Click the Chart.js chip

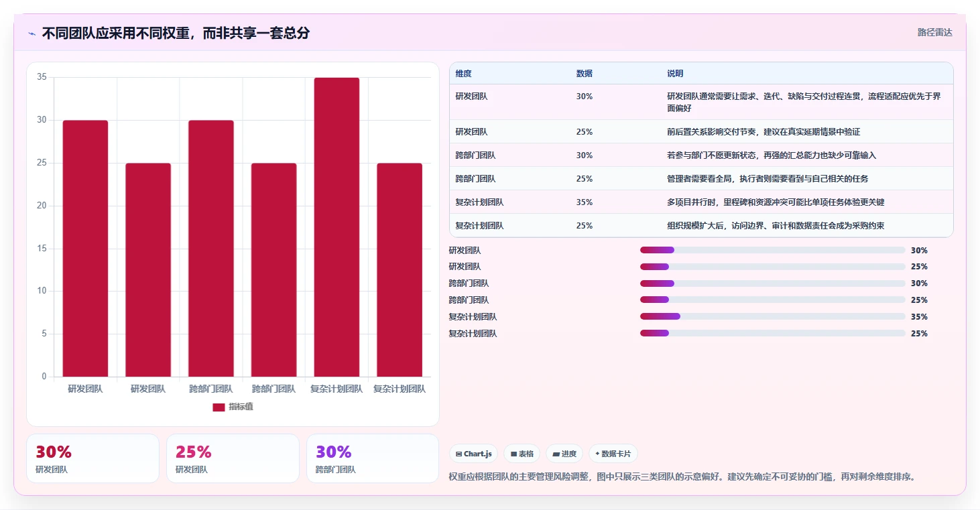(473, 454)
